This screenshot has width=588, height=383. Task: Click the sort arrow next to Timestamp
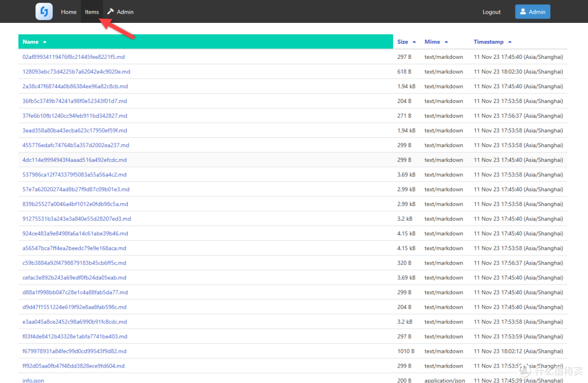(x=510, y=42)
